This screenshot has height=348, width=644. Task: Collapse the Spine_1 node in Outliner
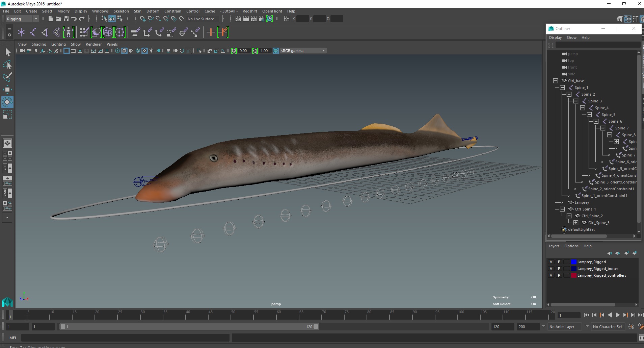click(562, 88)
